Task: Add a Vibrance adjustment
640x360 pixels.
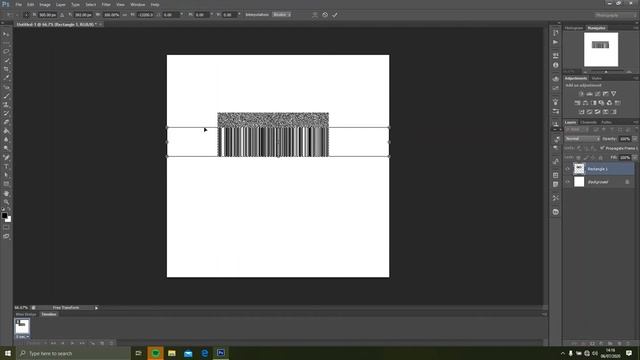Action: click(613, 94)
